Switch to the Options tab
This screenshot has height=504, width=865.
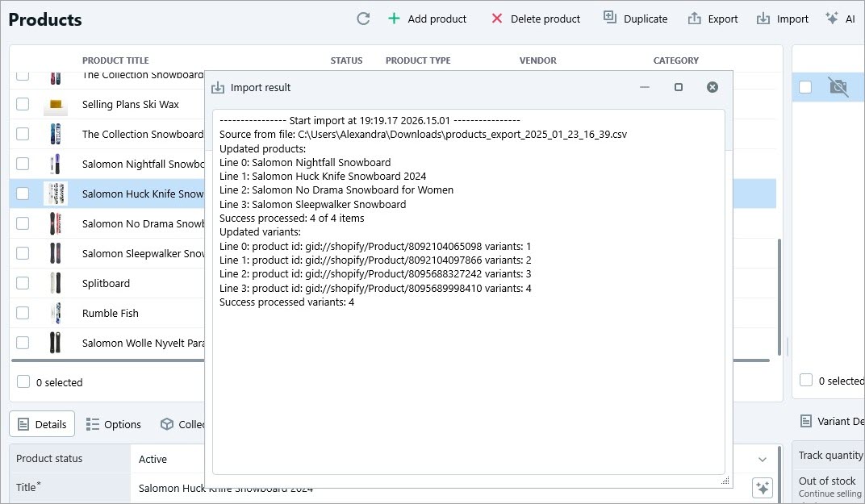tap(114, 423)
